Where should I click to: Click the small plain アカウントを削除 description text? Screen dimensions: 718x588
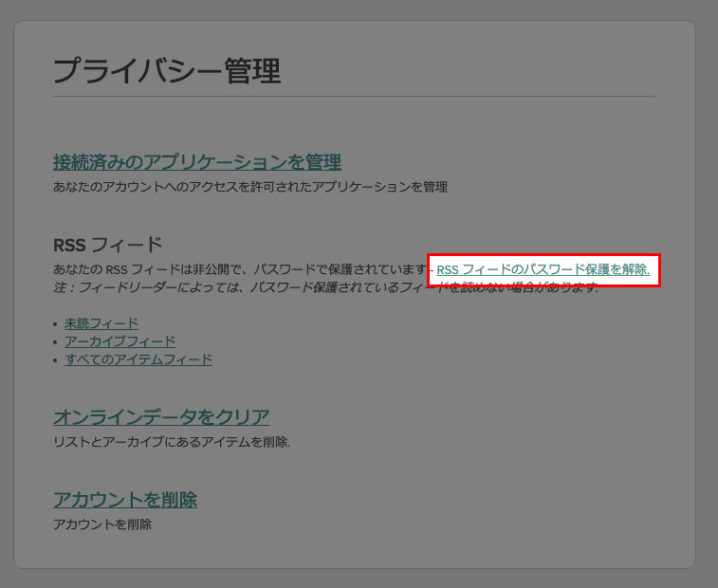point(101,524)
